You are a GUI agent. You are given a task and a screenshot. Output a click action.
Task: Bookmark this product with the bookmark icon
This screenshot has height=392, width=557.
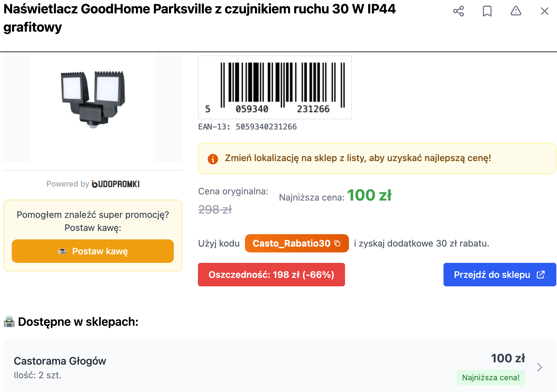tap(487, 11)
